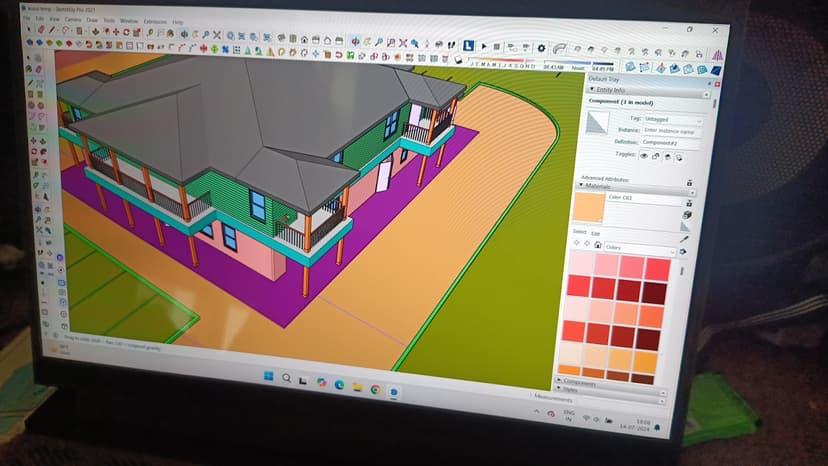Activate the Look Around eye tool

439,44
